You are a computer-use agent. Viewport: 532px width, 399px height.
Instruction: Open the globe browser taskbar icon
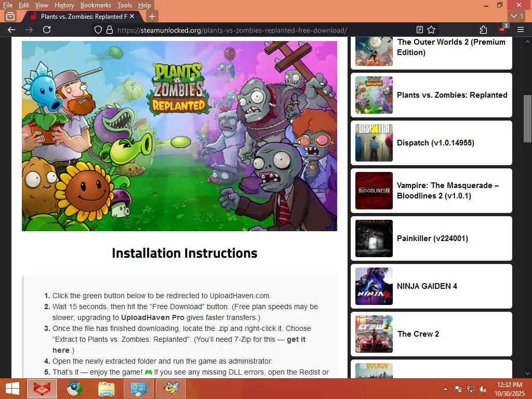tap(74, 389)
